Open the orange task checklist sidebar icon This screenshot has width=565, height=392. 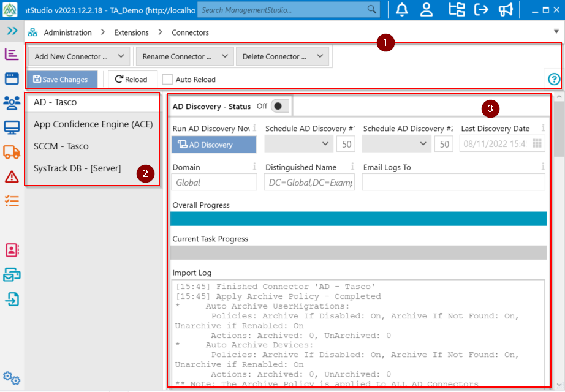[12, 201]
